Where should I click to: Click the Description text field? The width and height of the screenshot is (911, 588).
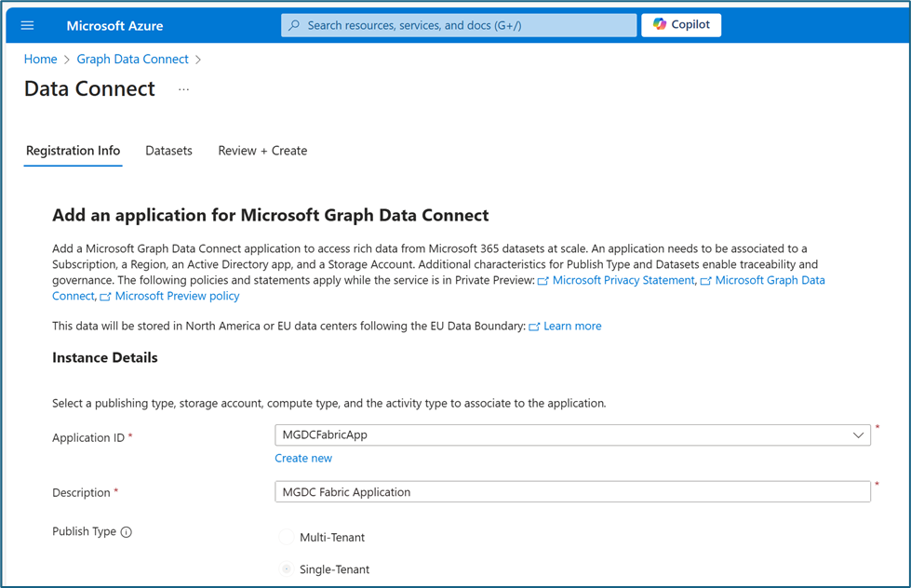pos(572,492)
